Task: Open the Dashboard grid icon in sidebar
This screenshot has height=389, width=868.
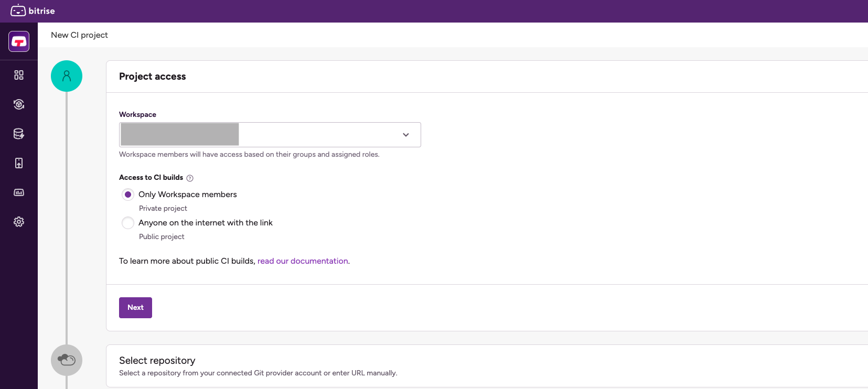Action: 19,75
